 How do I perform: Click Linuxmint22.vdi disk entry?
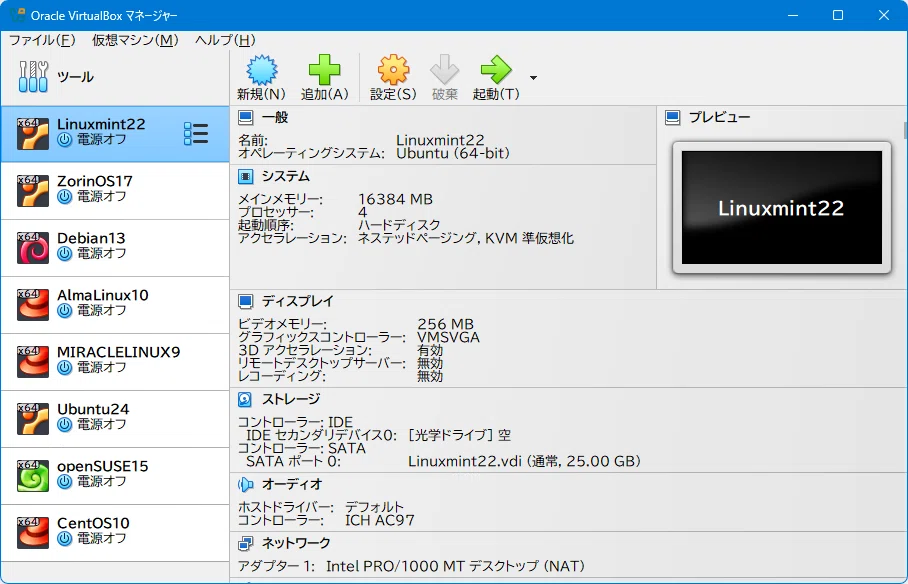tap(524, 461)
